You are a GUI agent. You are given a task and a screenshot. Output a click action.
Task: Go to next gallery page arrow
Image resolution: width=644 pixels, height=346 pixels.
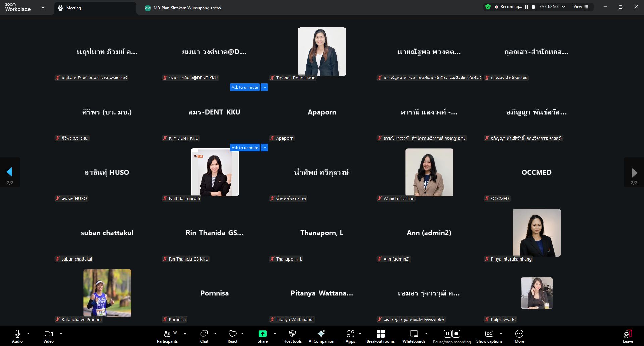tap(634, 173)
